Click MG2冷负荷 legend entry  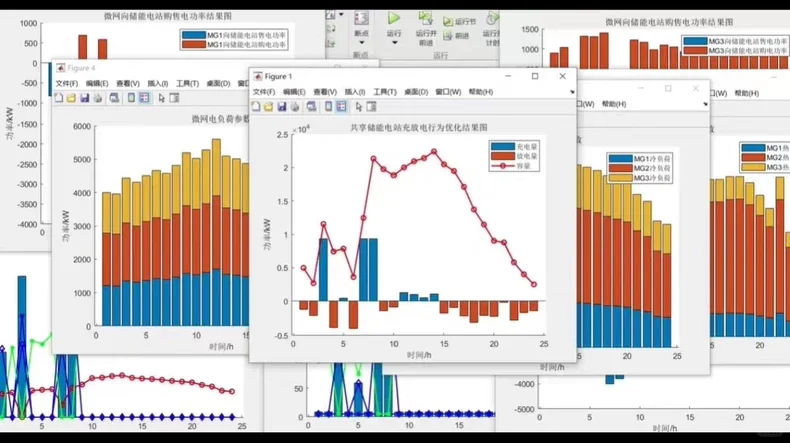click(x=639, y=168)
